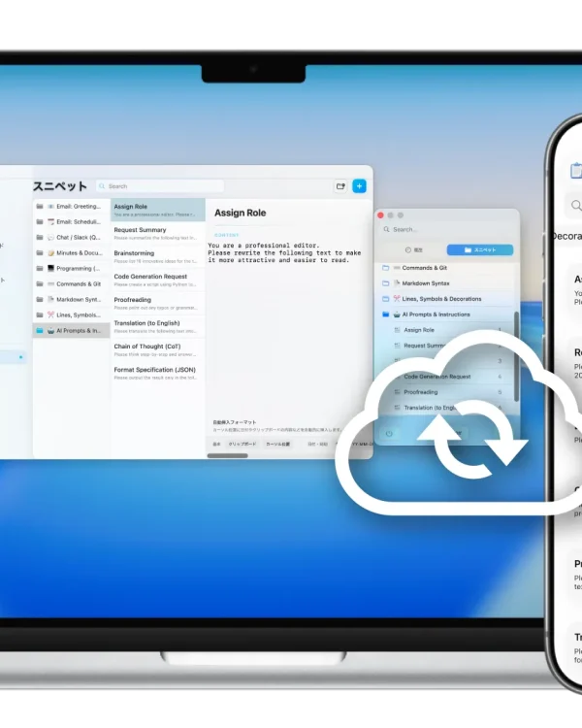Viewport: 582px width, 728px height.
Task: Open the Email: Scheduli... folder in main window
Action: (x=71, y=222)
